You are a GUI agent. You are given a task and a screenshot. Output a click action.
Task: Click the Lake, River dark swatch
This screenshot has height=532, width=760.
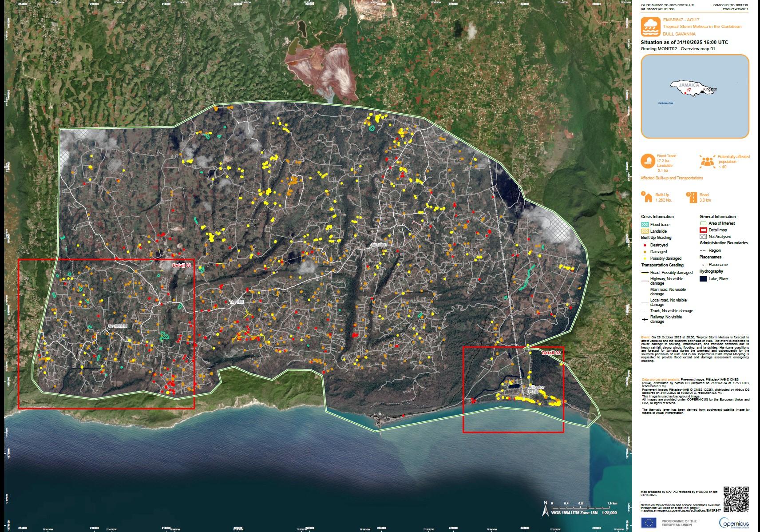(703, 279)
